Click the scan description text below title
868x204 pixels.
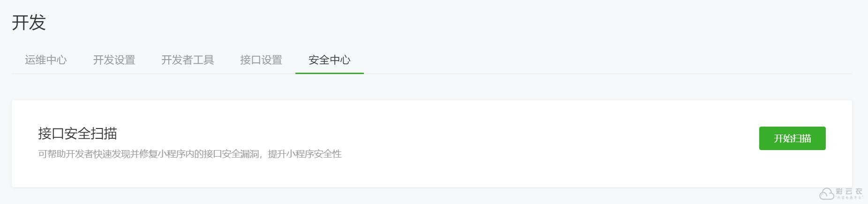[189, 154]
